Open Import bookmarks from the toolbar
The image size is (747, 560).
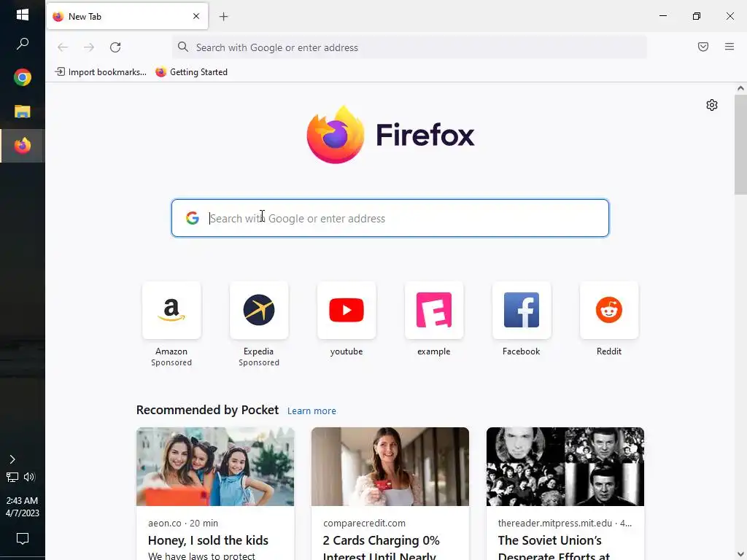(x=101, y=72)
